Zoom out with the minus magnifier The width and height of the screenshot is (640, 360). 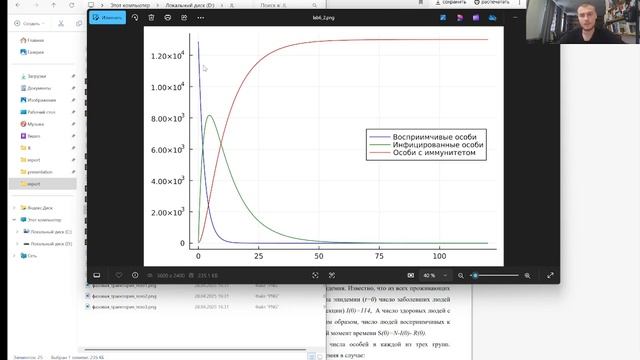461,276
